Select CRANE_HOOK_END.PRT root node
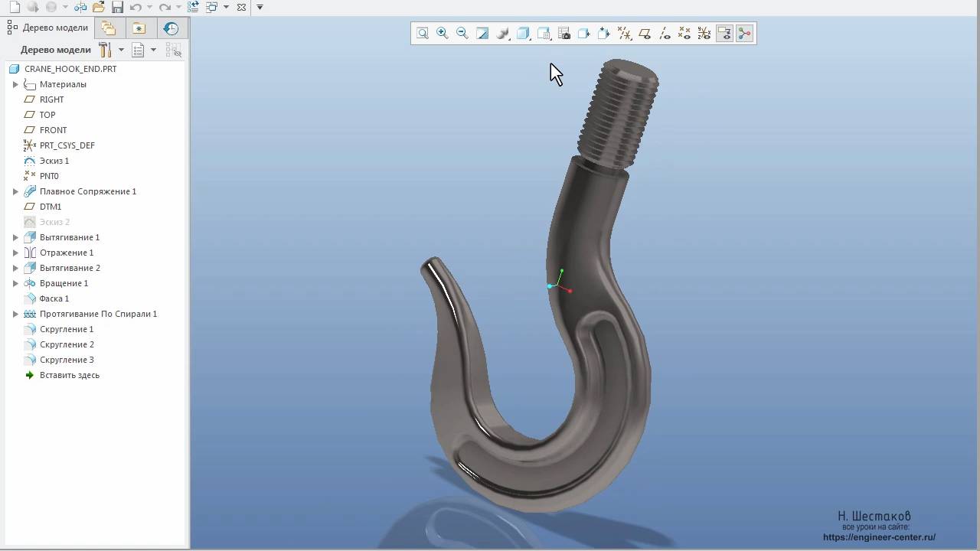980x551 pixels. click(x=70, y=69)
